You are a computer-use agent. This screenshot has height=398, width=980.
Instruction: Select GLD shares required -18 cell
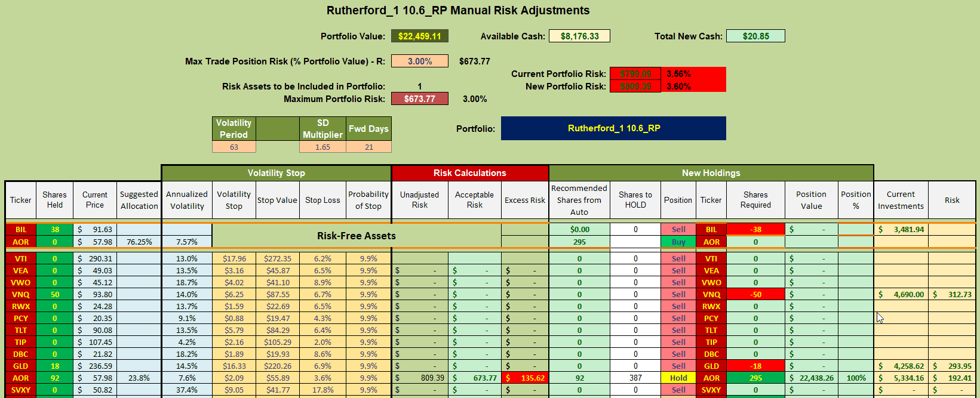[x=755, y=366]
